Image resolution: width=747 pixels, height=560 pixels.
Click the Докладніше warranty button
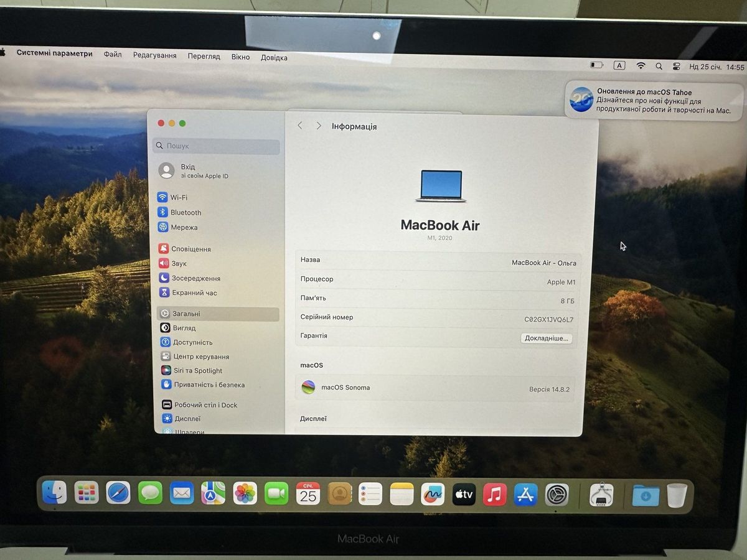tap(546, 338)
